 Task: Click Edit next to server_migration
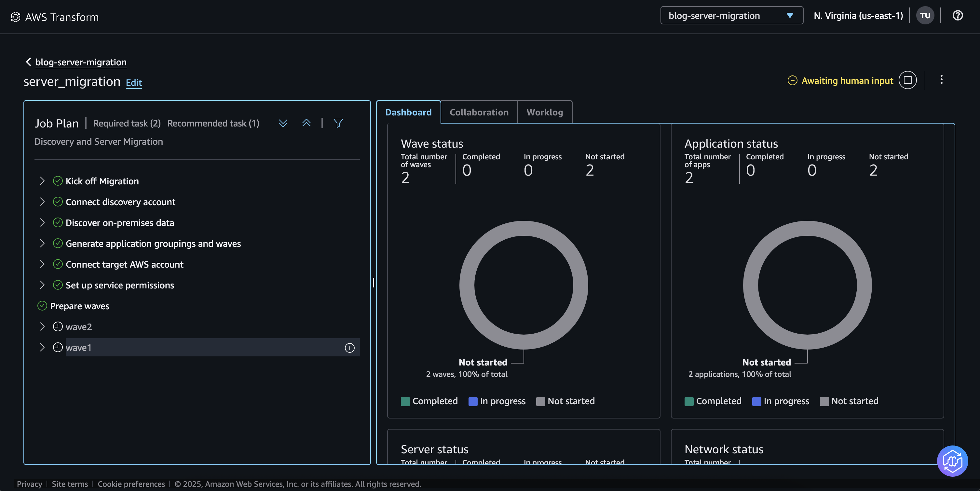tap(133, 83)
